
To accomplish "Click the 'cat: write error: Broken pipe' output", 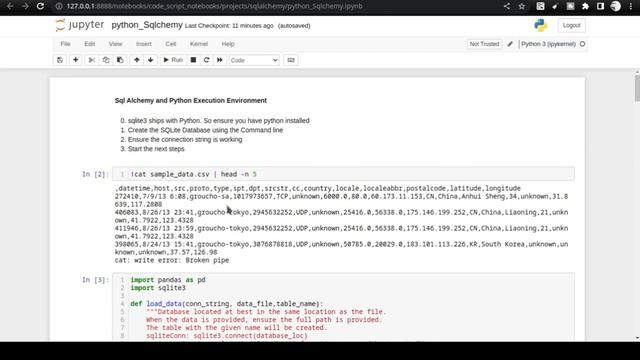I will (172, 260).
